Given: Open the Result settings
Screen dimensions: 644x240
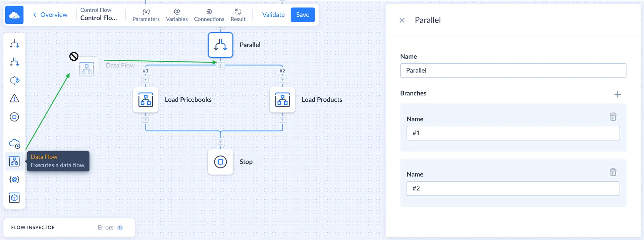Looking at the screenshot, I should coord(238,15).
